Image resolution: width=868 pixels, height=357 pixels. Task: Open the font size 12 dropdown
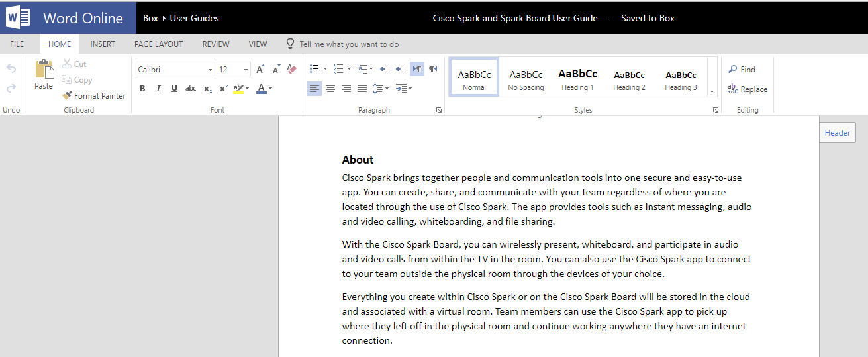[246, 70]
